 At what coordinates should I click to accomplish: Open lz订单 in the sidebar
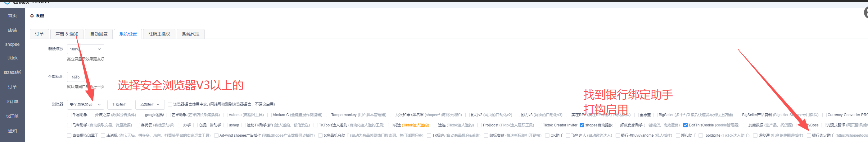(x=12, y=102)
